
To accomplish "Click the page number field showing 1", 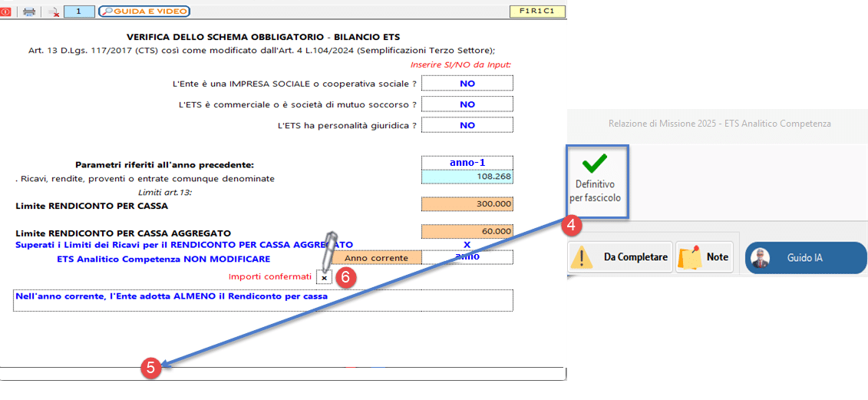I will (x=79, y=11).
